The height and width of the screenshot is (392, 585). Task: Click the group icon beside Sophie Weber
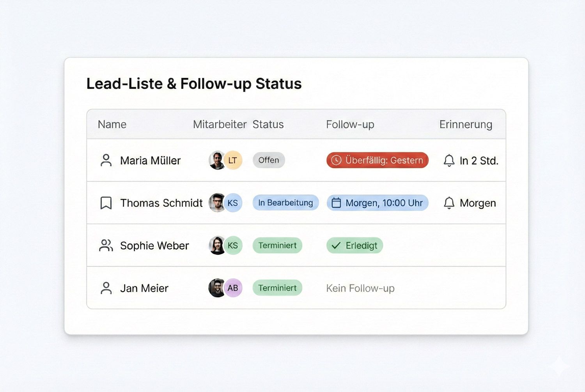106,245
